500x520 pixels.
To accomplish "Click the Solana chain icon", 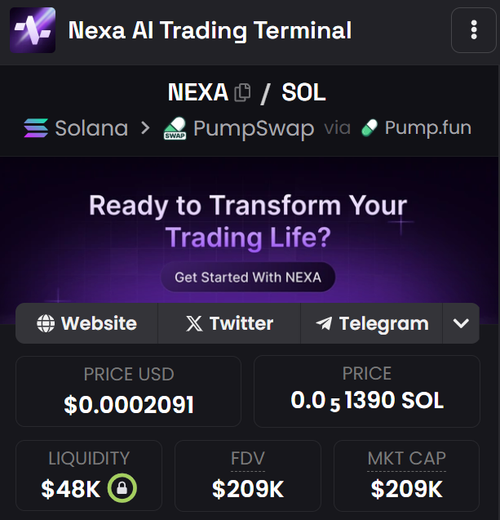I will pyautogui.click(x=36, y=128).
